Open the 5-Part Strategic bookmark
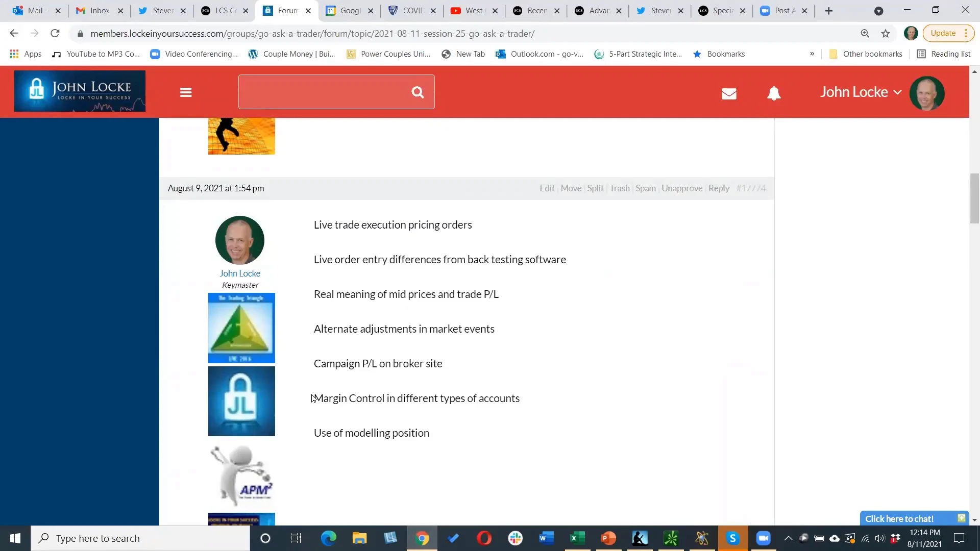 (638, 54)
